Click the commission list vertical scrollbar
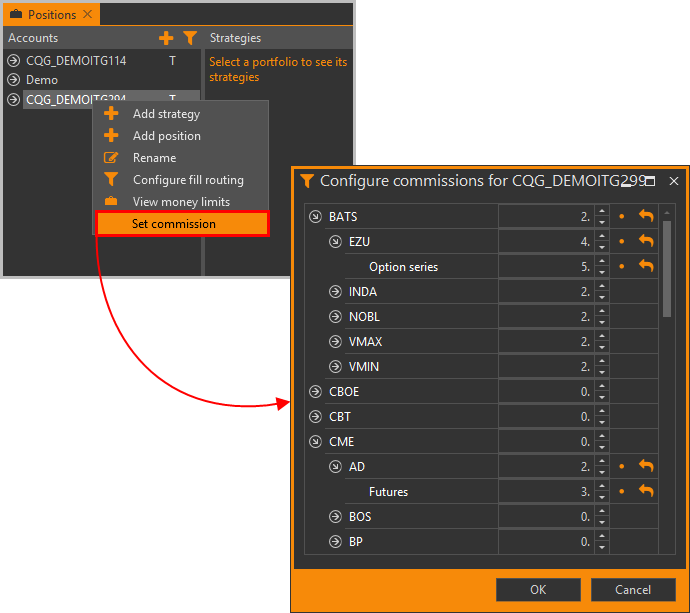Viewport: 690px width, 613px height. tap(667, 269)
